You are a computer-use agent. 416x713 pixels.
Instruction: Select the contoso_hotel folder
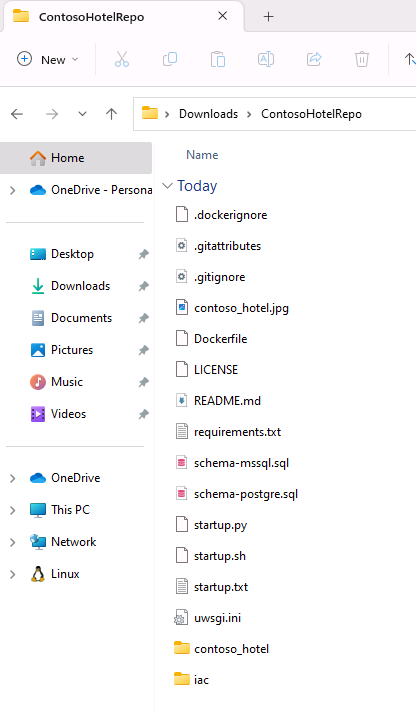(231, 649)
